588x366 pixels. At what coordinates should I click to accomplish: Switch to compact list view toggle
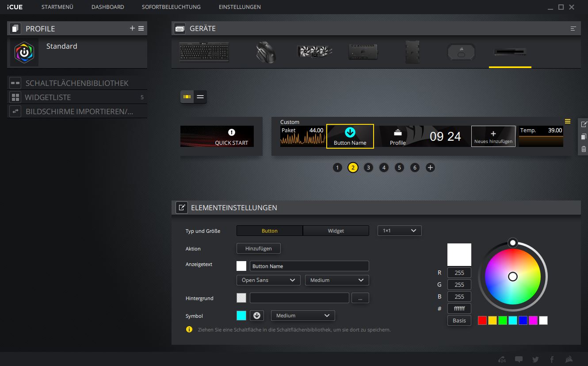pos(200,96)
